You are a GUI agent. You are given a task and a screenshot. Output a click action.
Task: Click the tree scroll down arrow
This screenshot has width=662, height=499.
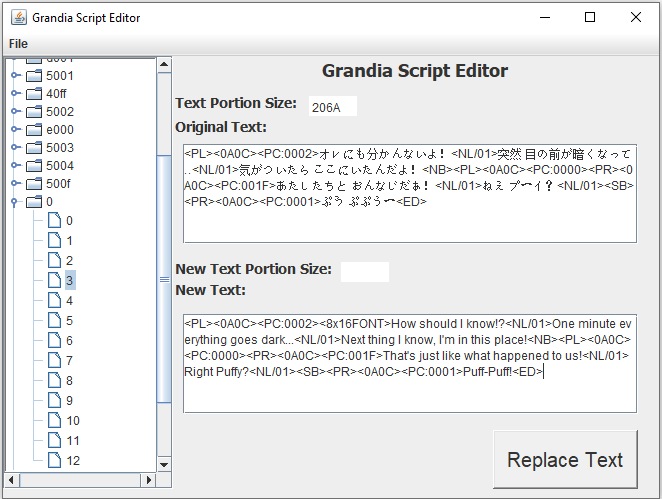click(x=164, y=464)
